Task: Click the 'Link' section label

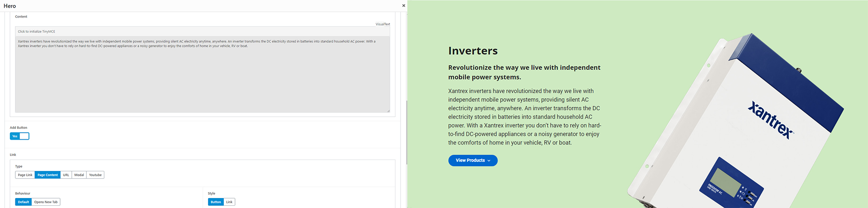Action: [13, 155]
